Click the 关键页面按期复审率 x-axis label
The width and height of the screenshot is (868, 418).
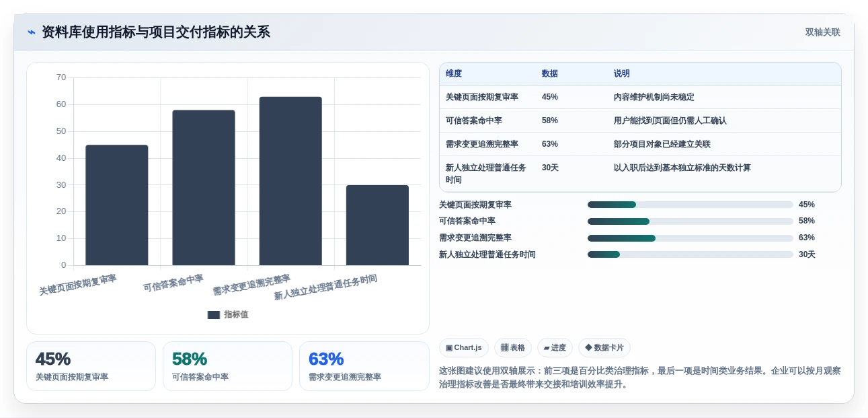78,285
